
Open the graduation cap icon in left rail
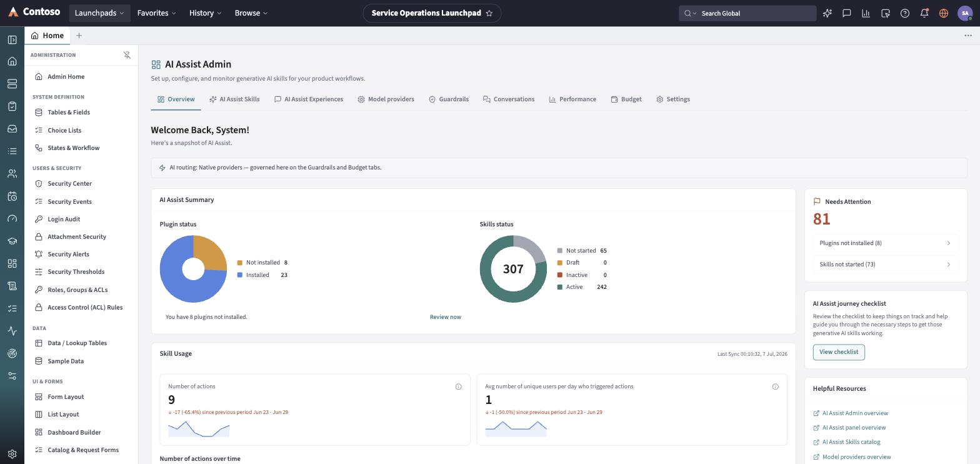(12, 241)
